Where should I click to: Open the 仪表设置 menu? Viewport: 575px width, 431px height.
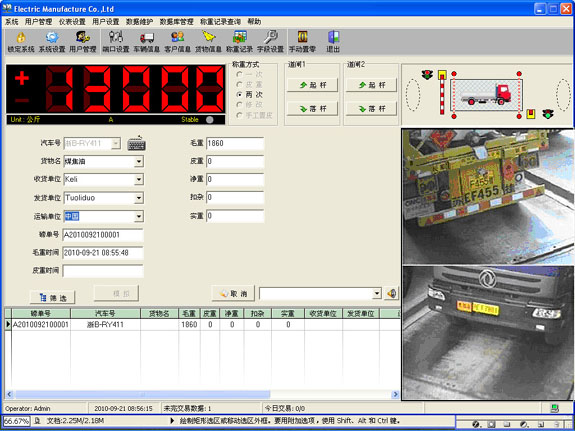pos(72,22)
